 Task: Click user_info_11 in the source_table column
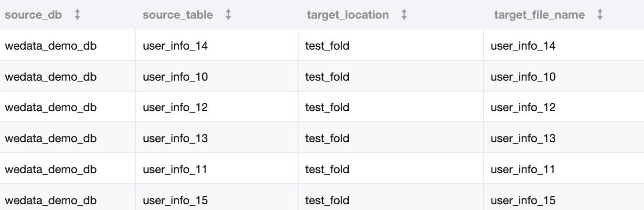tap(175, 169)
